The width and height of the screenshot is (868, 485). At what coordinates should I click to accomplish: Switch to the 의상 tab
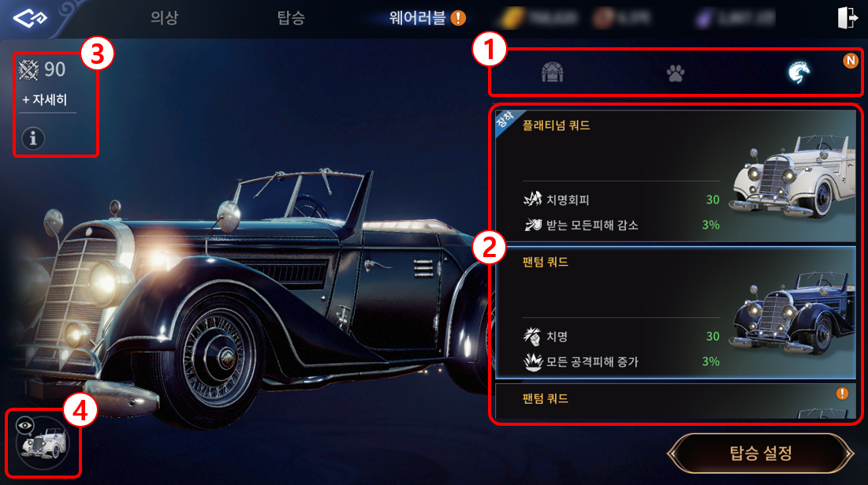165,17
